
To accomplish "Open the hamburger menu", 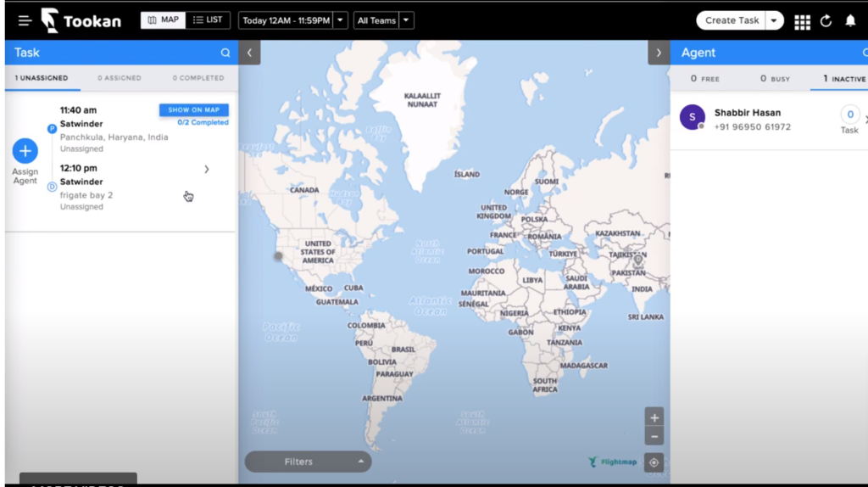I will (25, 21).
